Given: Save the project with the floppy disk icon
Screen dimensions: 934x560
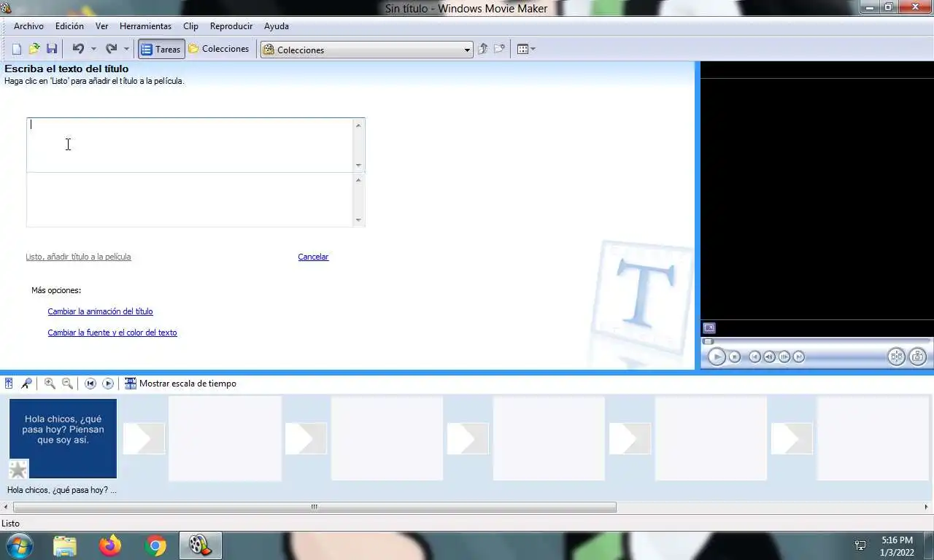Looking at the screenshot, I should click(x=52, y=49).
